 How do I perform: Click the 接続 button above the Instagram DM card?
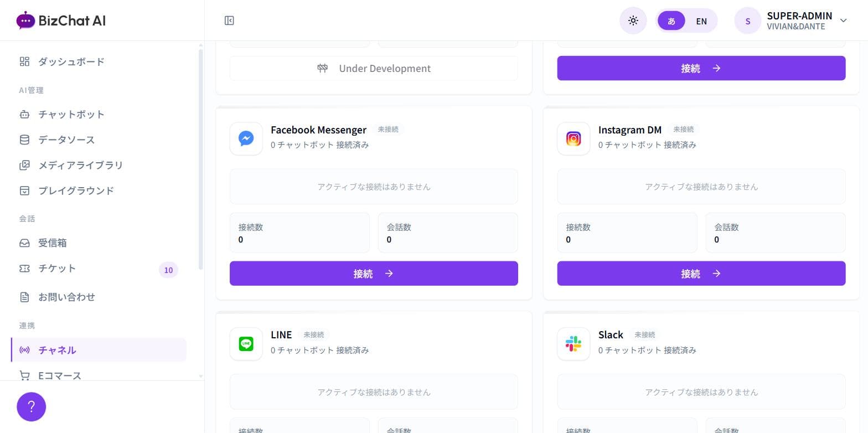coord(701,68)
